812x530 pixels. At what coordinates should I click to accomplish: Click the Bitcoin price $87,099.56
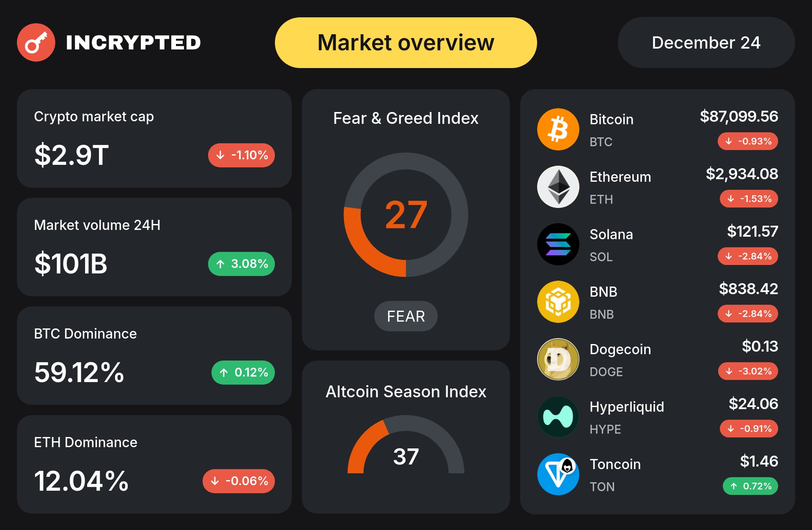[x=738, y=116]
